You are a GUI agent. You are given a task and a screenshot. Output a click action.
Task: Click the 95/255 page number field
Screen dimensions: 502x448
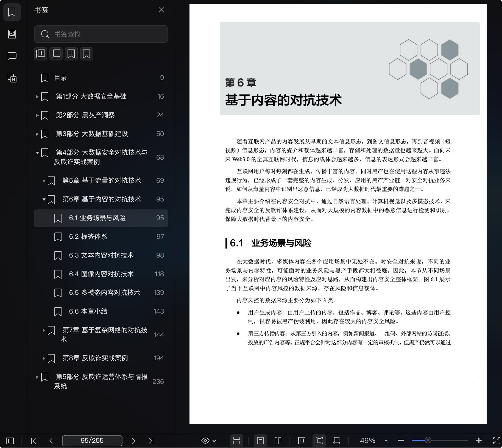tap(92, 441)
